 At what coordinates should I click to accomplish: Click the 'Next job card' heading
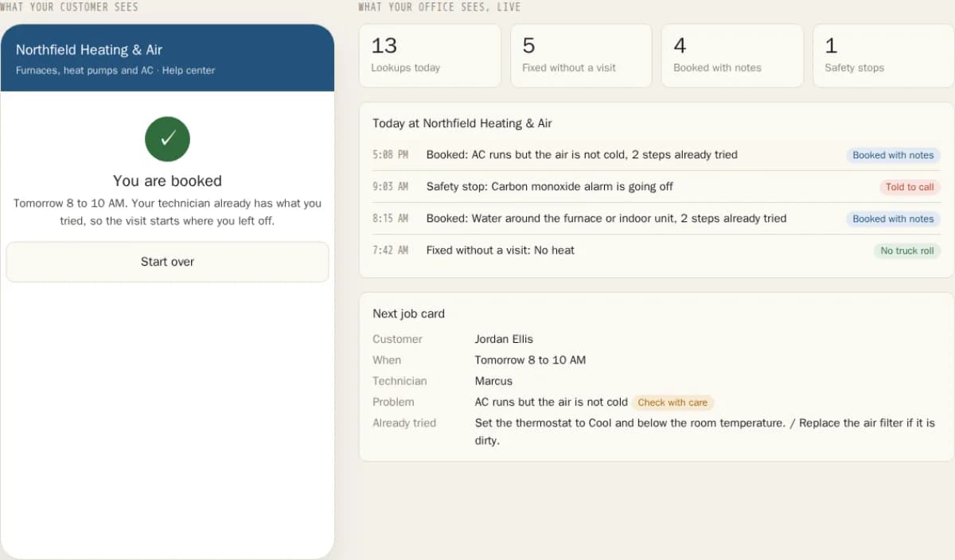(x=408, y=313)
